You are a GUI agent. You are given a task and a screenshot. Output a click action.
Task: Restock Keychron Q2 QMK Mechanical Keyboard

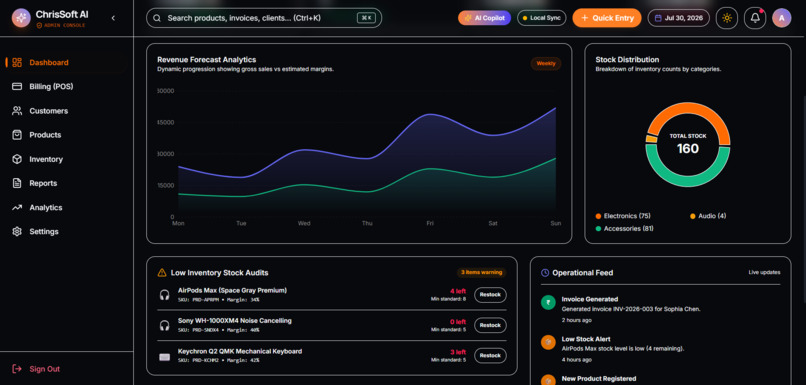click(x=490, y=356)
